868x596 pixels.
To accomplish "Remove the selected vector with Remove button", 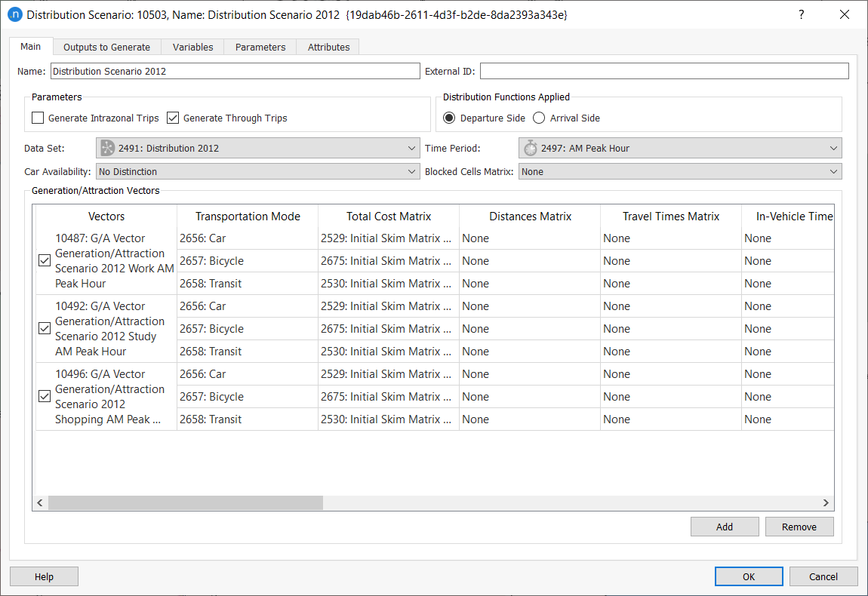I will [799, 526].
